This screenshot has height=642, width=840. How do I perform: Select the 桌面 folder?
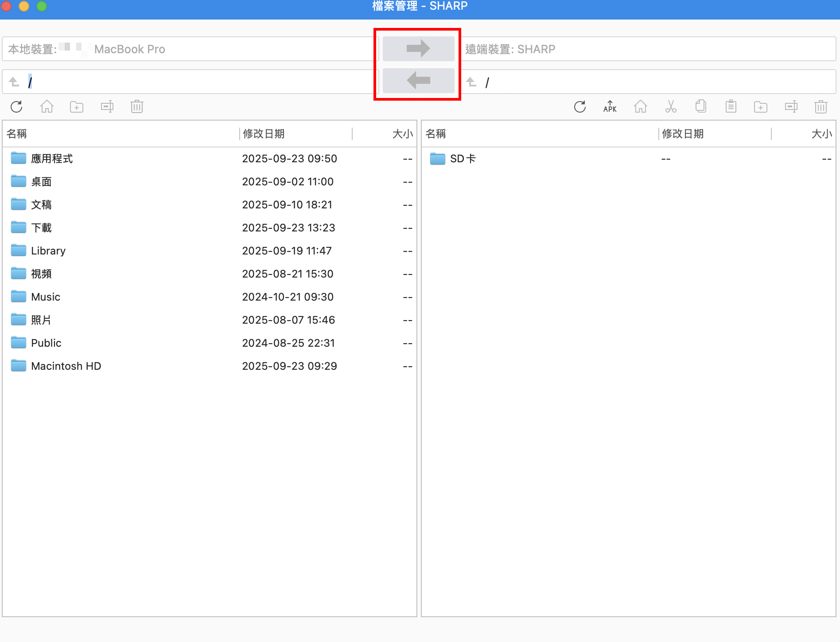(x=210, y=182)
